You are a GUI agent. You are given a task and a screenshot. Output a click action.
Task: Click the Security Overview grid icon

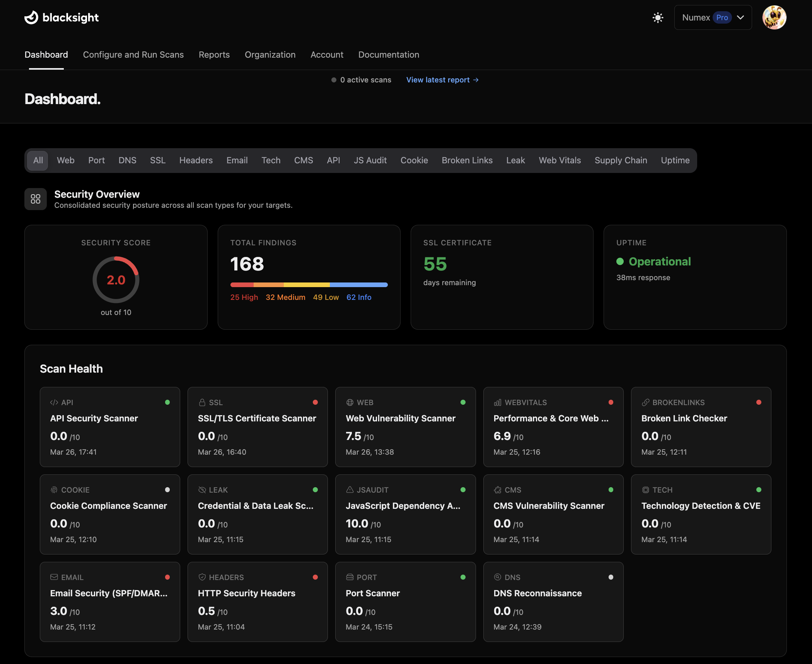click(x=35, y=199)
